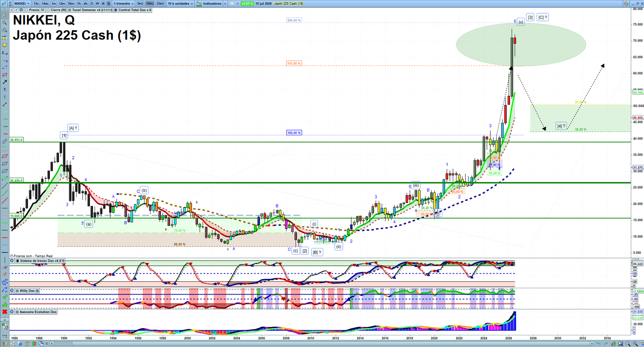Select the magnifier zoom tool

[4, 23]
